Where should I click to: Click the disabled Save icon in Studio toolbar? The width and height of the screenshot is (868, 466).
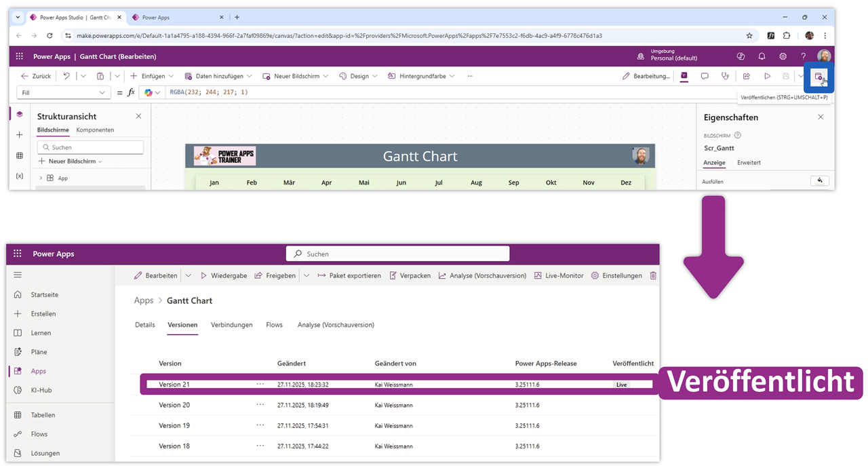tap(786, 76)
